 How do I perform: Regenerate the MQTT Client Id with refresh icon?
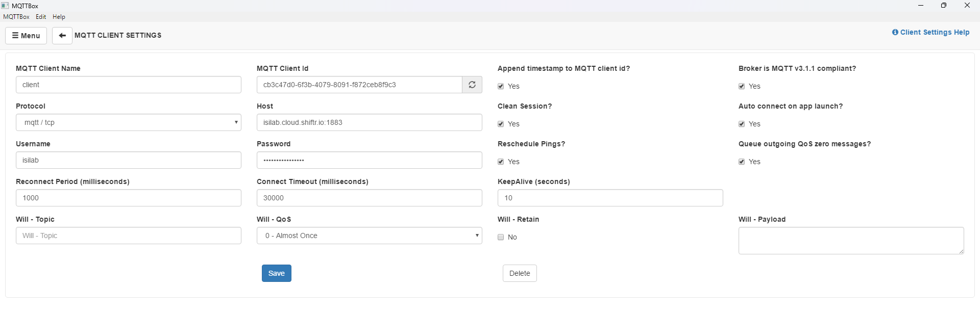pos(472,85)
